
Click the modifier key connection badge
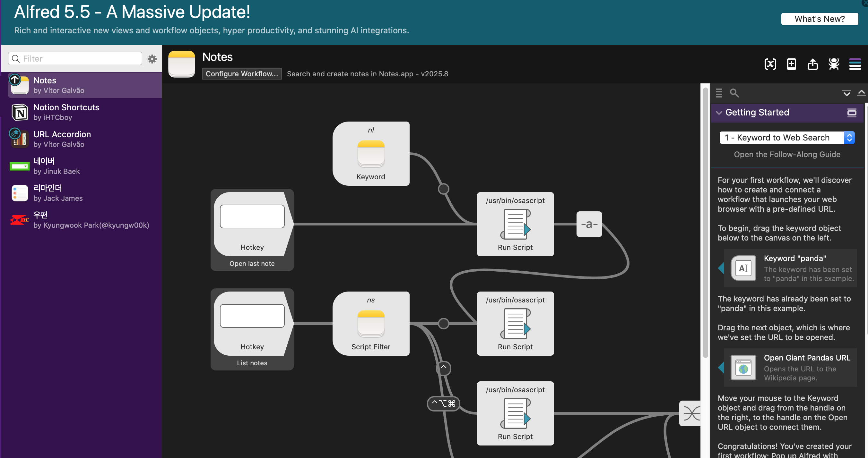(x=443, y=403)
